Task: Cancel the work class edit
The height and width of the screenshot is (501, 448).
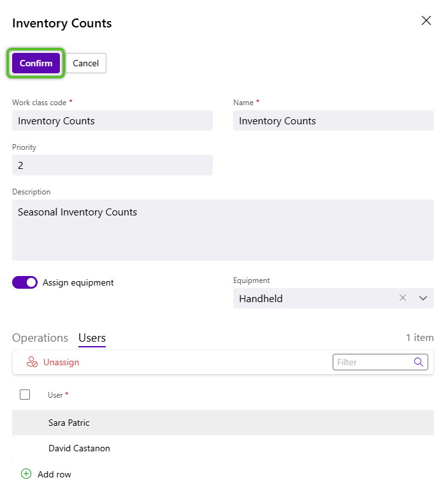Action: coord(85,63)
